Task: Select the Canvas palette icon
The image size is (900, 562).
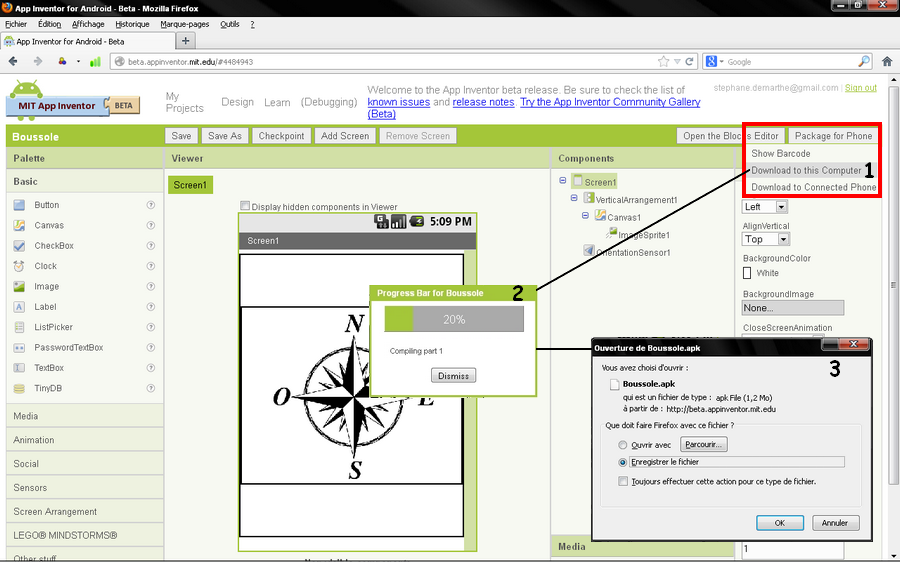Action: pos(19,225)
